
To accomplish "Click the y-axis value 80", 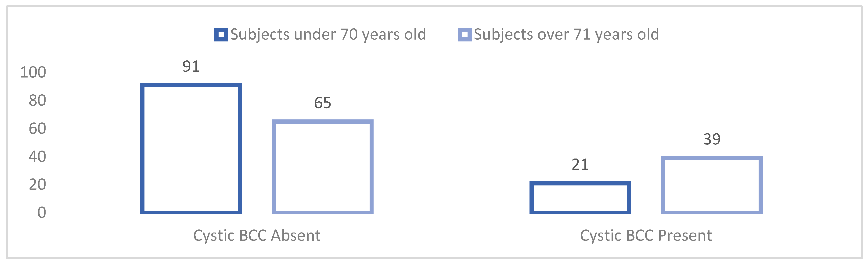I will point(37,100).
